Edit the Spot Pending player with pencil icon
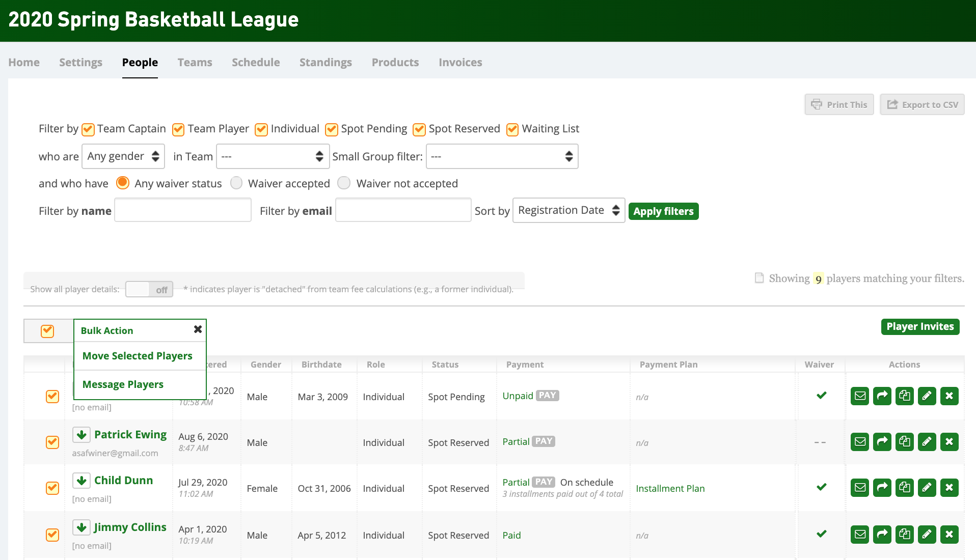Image resolution: width=976 pixels, height=560 pixels. coord(927,396)
